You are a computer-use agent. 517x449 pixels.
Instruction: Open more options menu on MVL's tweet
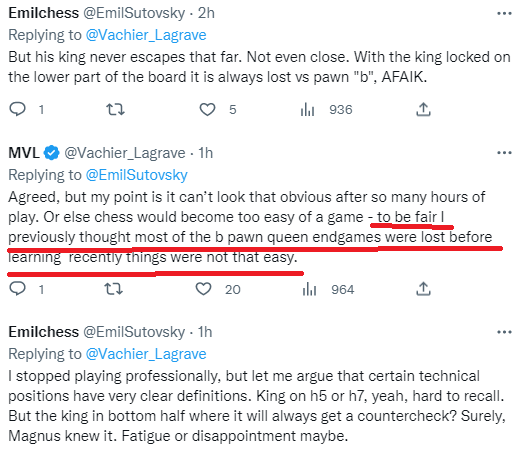point(504,153)
